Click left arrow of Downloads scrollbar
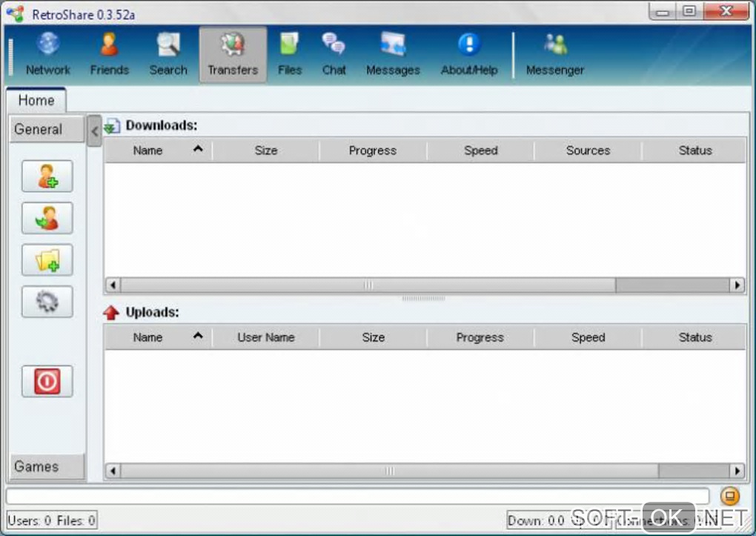Viewport: 756px width, 536px height. (x=113, y=285)
